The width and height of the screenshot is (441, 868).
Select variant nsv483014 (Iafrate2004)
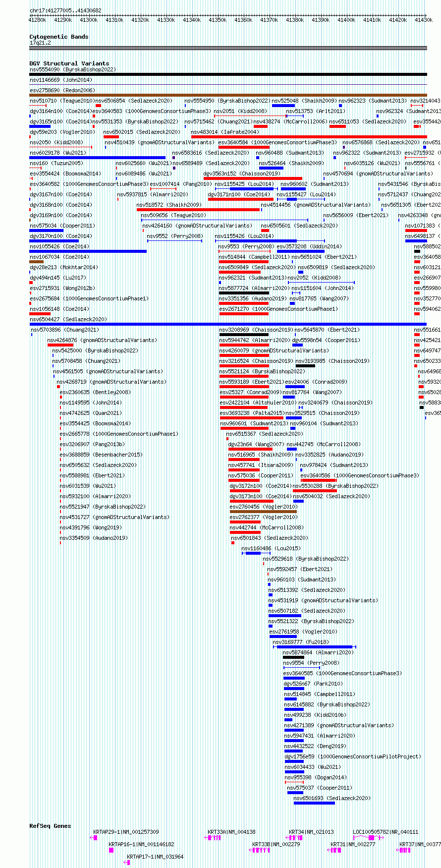pyautogui.click(x=309, y=137)
